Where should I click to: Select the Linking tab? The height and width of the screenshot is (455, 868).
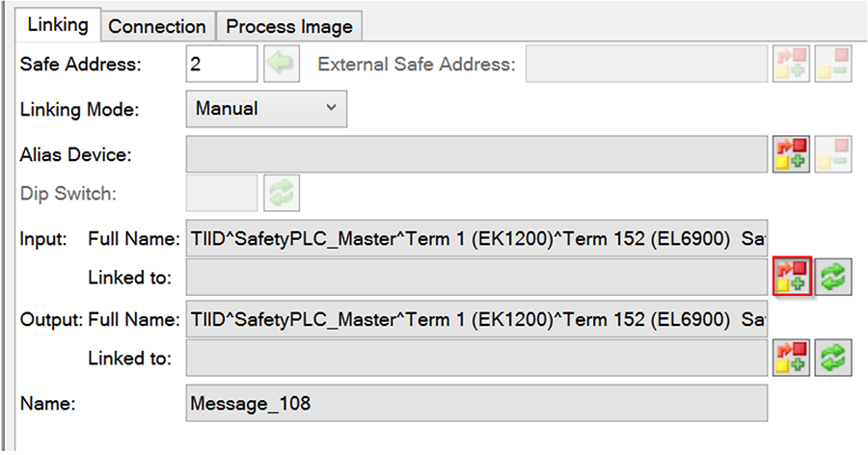[58, 25]
